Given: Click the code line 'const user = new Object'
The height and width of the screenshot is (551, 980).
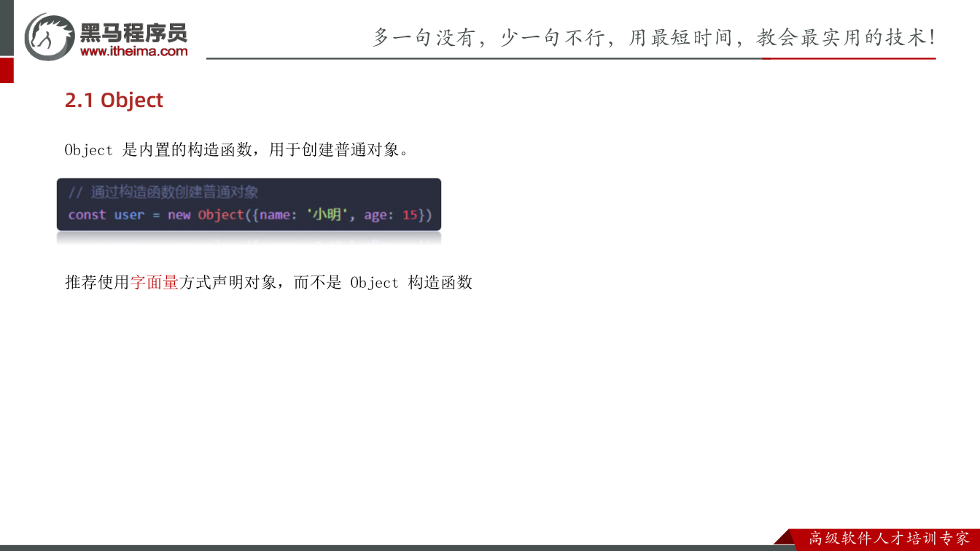Looking at the screenshot, I should click(250, 215).
